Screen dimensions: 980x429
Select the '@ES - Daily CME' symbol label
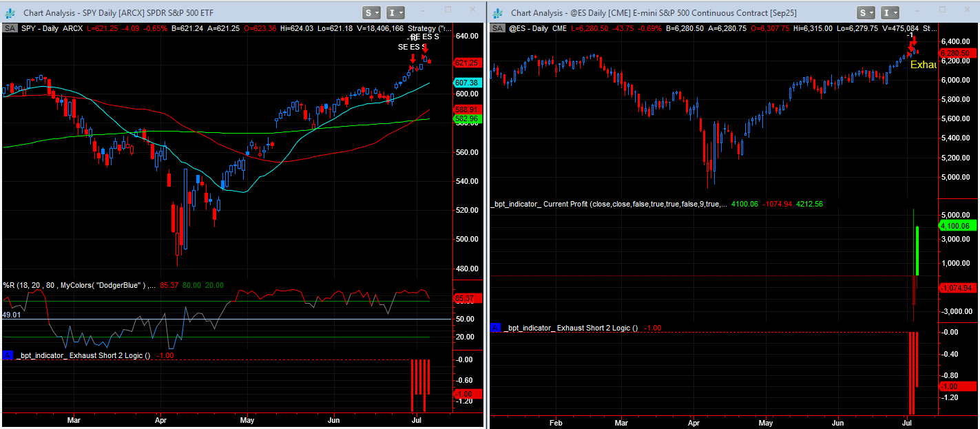539,28
